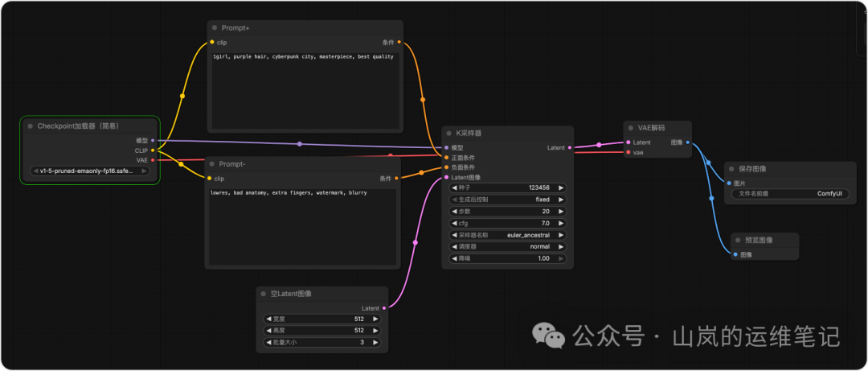868x371 pixels.
Task: Open the 调度器 normal dropdown
Action: click(508, 247)
